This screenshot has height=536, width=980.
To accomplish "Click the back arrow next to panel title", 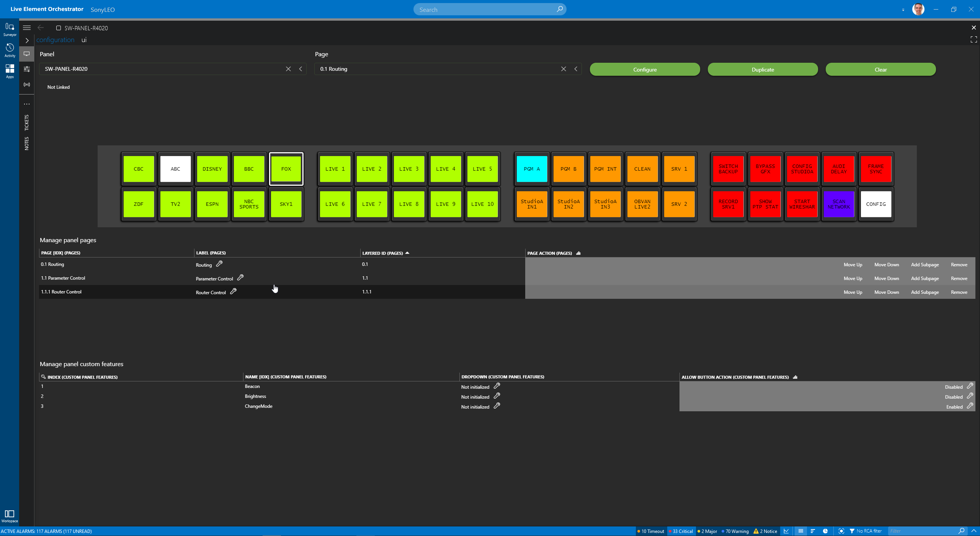I will 41,28.
